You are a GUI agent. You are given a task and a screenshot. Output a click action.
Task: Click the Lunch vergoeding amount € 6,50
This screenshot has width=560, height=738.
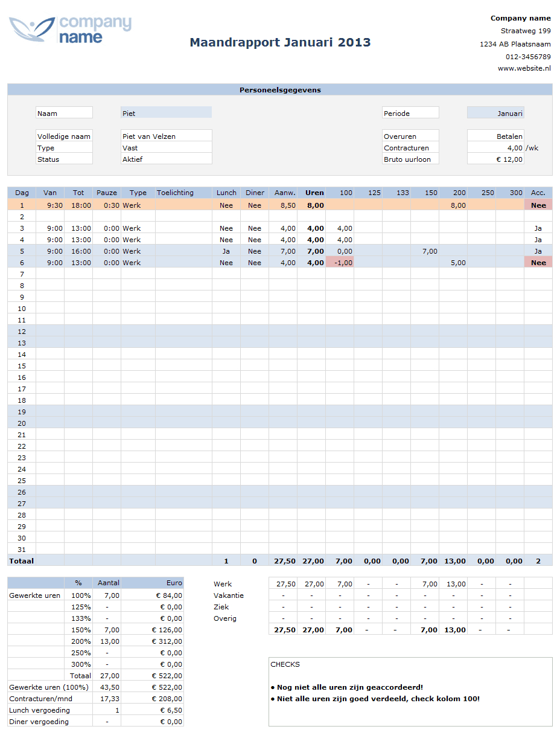pos(152,710)
